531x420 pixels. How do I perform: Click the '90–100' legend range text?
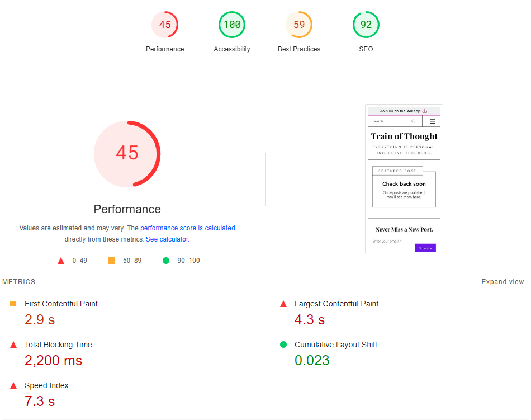click(188, 261)
